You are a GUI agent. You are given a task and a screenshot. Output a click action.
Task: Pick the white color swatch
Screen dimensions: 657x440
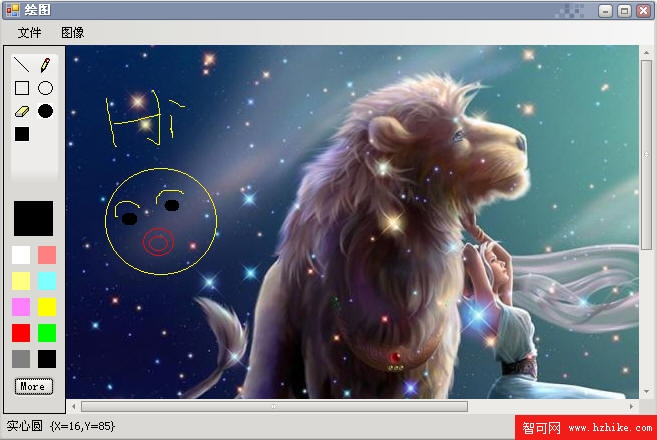(x=21, y=255)
